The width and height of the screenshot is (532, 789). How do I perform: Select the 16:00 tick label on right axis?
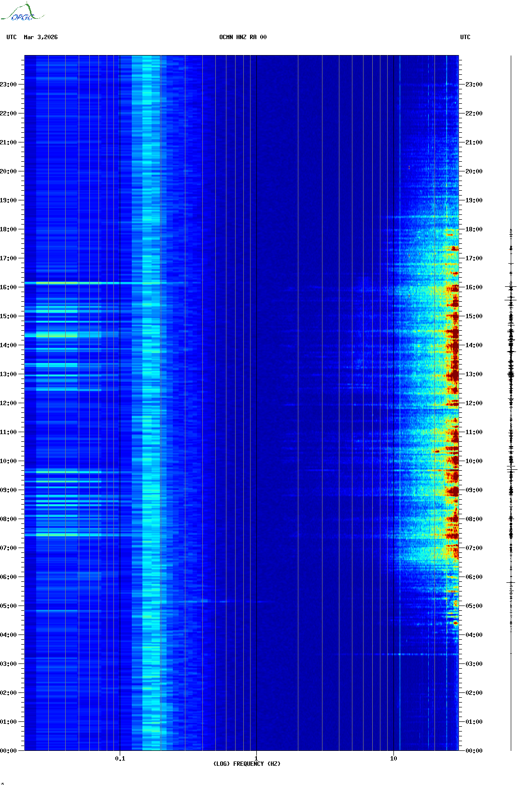click(474, 287)
